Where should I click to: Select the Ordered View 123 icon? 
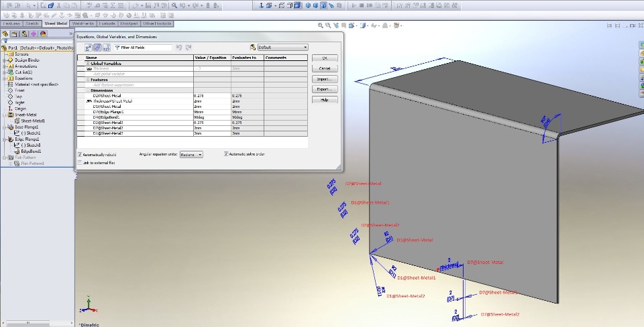coord(107,48)
